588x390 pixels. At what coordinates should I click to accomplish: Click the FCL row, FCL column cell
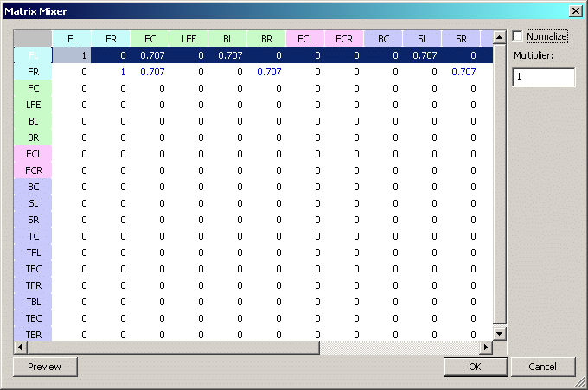point(305,154)
